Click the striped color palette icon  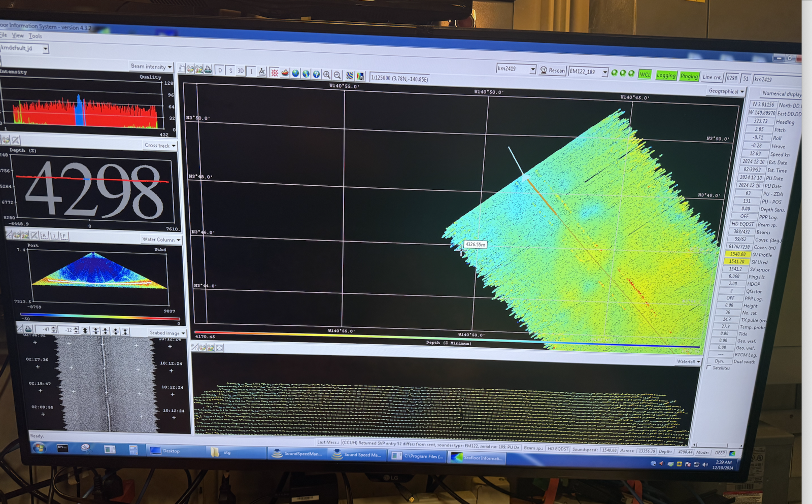click(x=350, y=76)
